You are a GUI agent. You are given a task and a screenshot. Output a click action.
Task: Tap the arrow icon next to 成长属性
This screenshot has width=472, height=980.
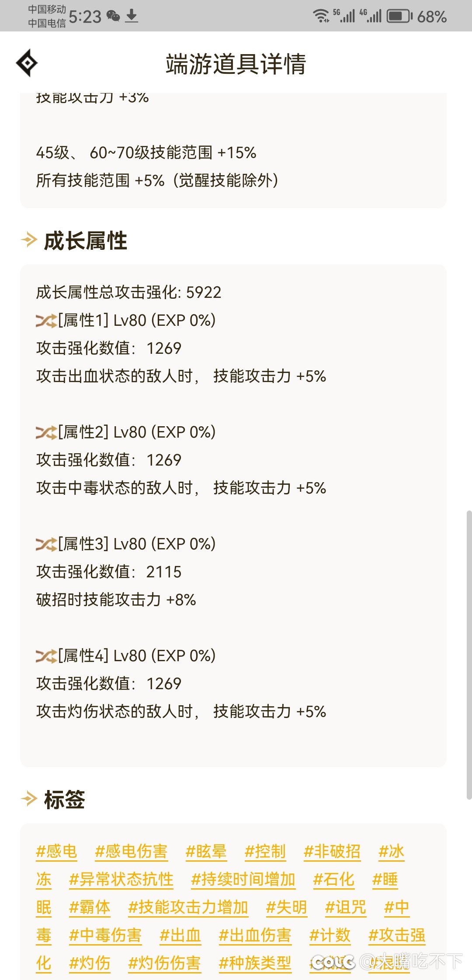[x=29, y=240]
